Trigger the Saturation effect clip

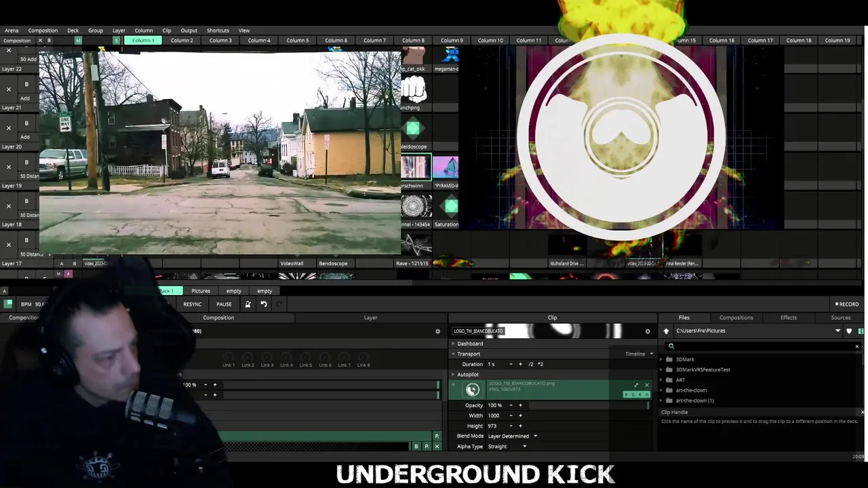[x=446, y=207]
